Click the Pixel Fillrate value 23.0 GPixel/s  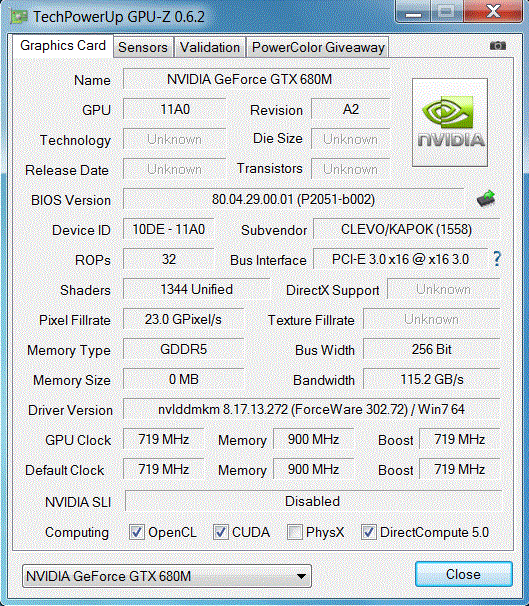click(x=183, y=319)
